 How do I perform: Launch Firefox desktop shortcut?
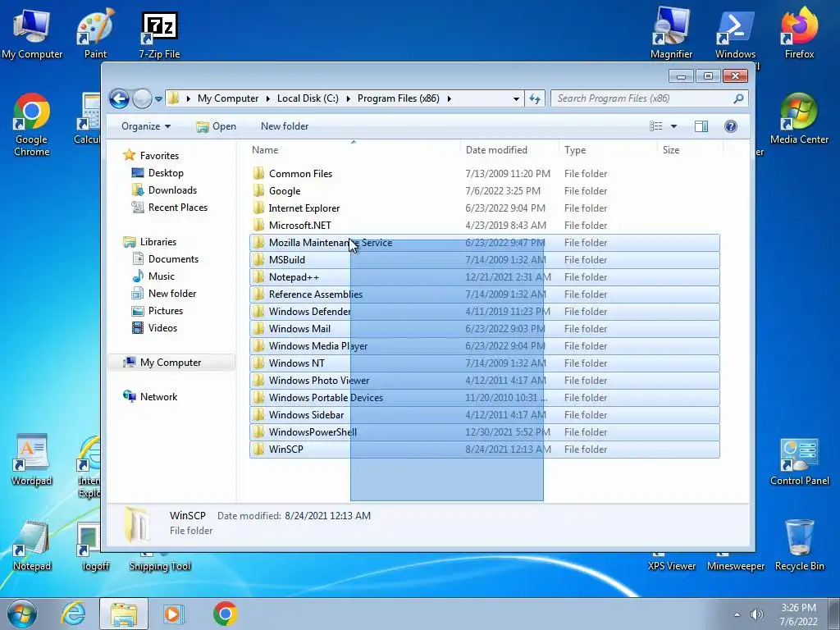(799, 33)
